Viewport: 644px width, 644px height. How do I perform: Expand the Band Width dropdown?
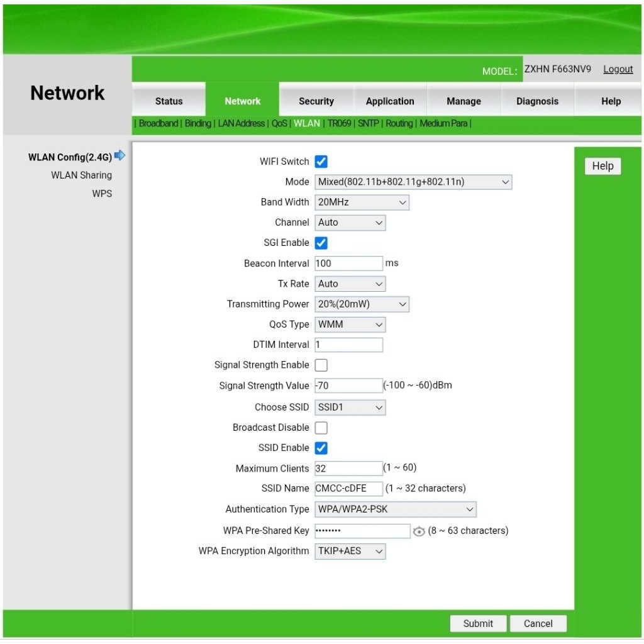click(x=362, y=202)
